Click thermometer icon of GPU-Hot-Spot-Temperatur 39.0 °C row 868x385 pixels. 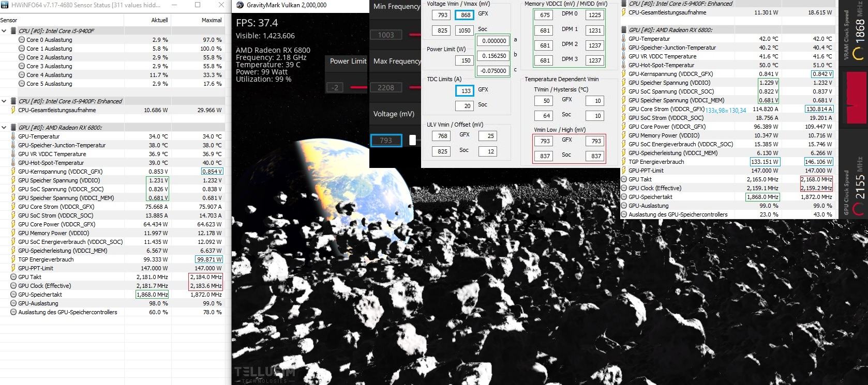point(13,163)
